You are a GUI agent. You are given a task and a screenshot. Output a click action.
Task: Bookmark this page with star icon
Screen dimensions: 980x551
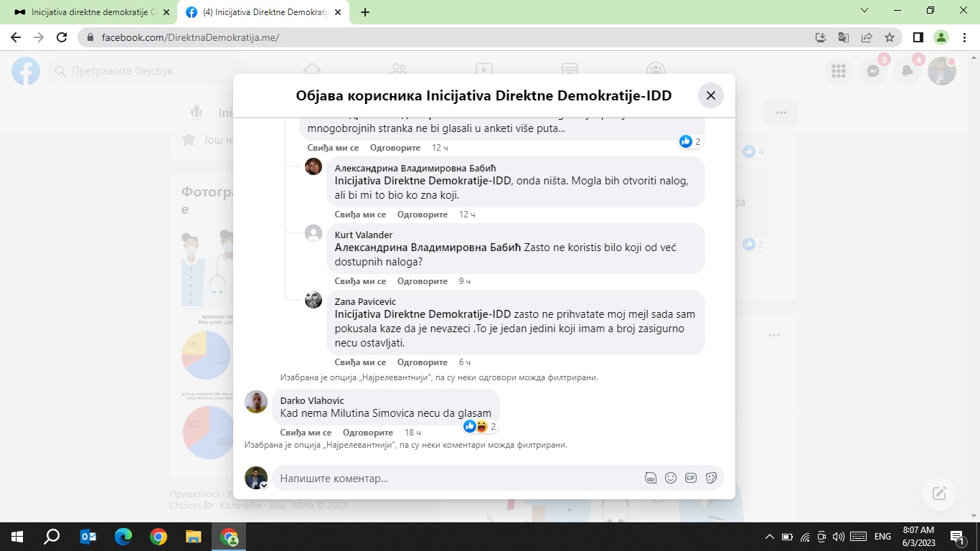pyautogui.click(x=890, y=37)
